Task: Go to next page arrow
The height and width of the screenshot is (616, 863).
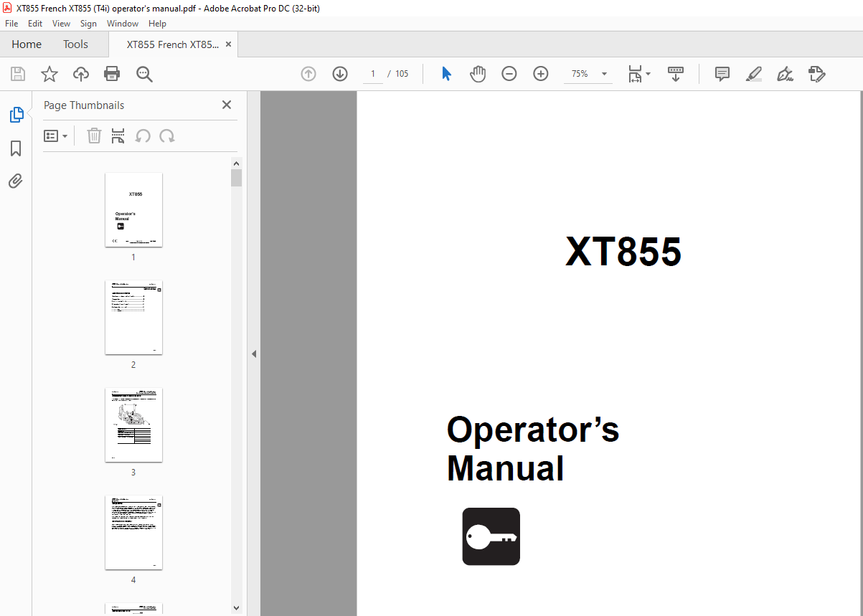Action: point(340,74)
